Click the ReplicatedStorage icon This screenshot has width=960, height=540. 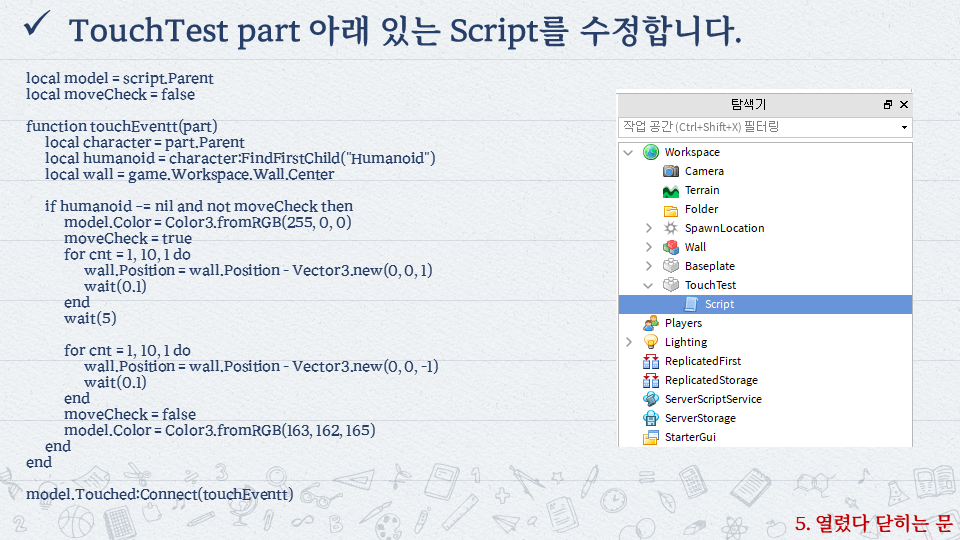651,380
